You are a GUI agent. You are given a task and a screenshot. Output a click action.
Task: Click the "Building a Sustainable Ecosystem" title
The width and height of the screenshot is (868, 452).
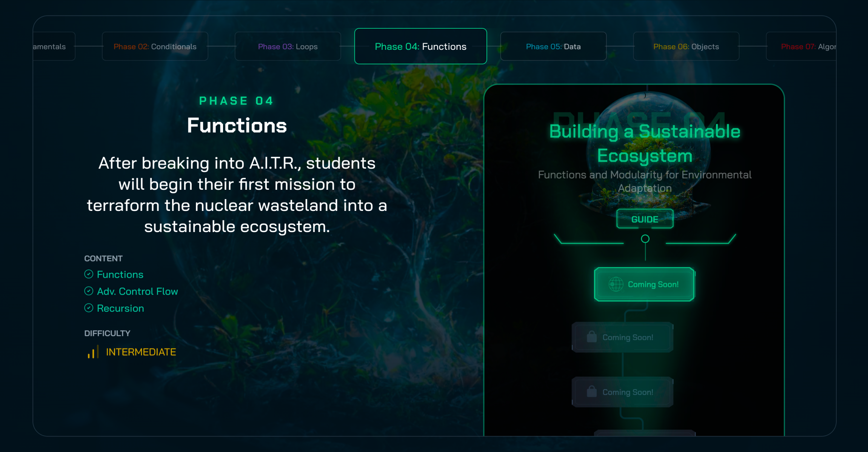(645, 144)
